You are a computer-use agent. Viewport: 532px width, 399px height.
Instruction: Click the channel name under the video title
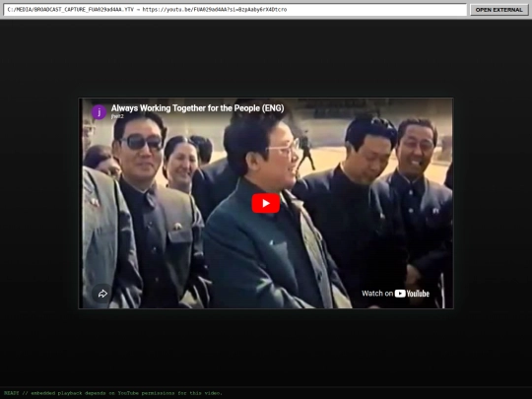117,116
